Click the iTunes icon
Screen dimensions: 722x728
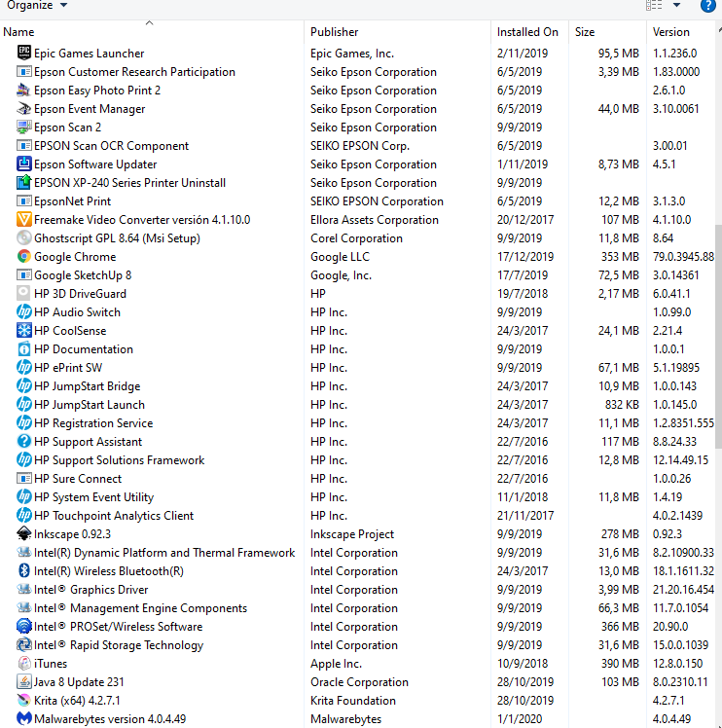(23, 663)
